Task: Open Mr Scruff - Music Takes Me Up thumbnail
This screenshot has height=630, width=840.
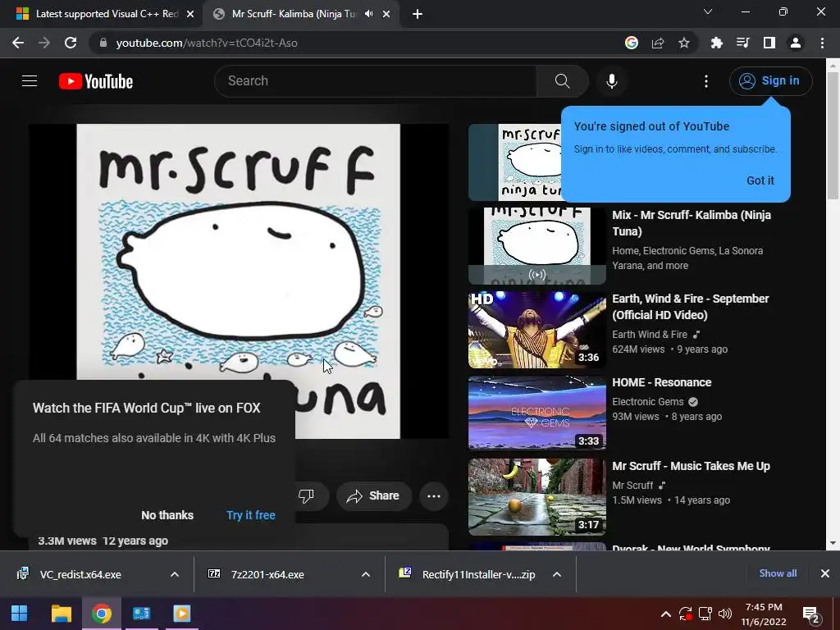Action: tap(536, 496)
